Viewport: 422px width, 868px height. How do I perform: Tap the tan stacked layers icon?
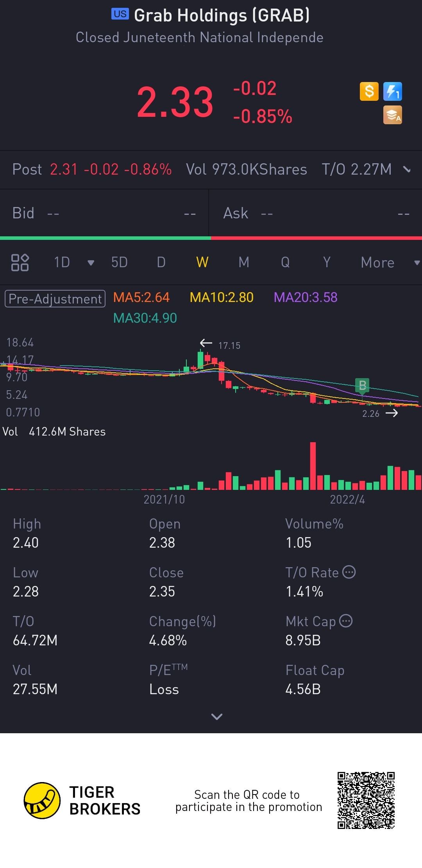coord(392,115)
